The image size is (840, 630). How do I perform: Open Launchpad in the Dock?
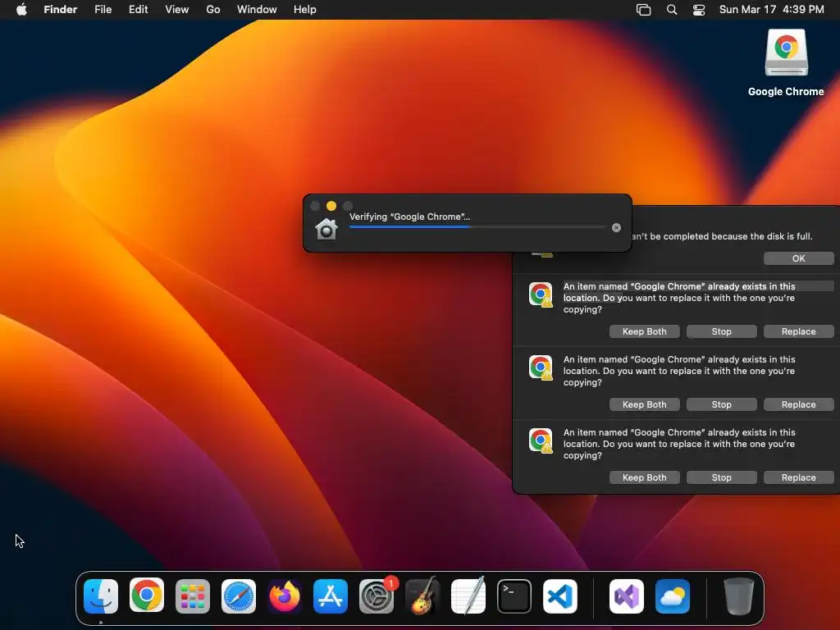tap(193, 596)
